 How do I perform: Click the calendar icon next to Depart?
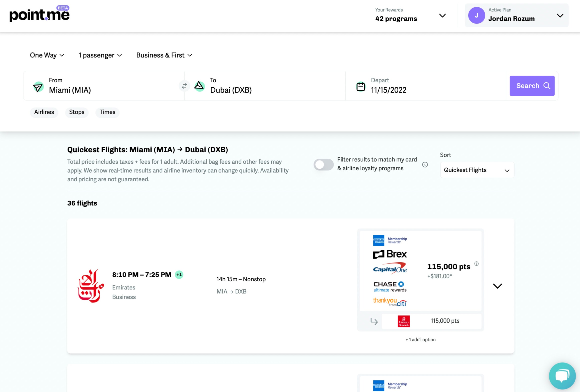click(360, 86)
